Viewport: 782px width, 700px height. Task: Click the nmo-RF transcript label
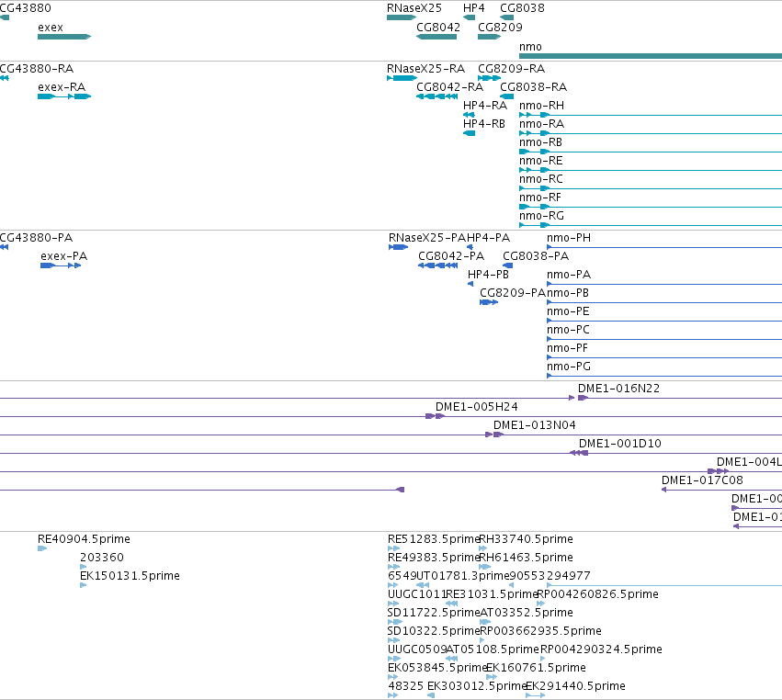click(x=540, y=198)
